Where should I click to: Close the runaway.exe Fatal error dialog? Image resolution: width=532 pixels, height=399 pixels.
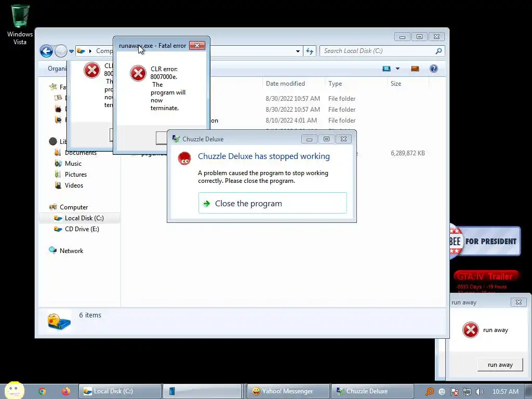click(x=197, y=46)
